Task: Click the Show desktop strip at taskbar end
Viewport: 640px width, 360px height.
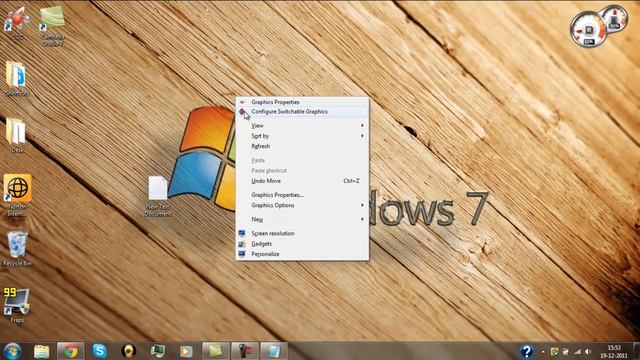Action: pyautogui.click(x=636, y=351)
